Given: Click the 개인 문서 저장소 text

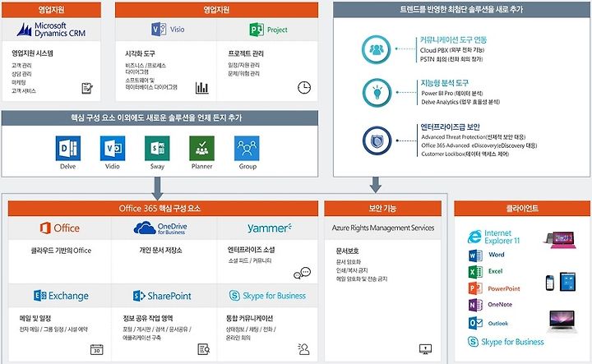Looking at the screenshot, I should 161,250.
